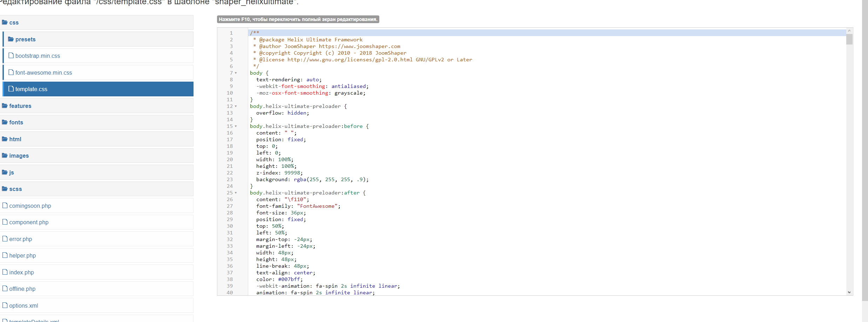Open options.xml for editing
Image resolution: width=868 pixels, height=322 pixels.
(x=96, y=306)
